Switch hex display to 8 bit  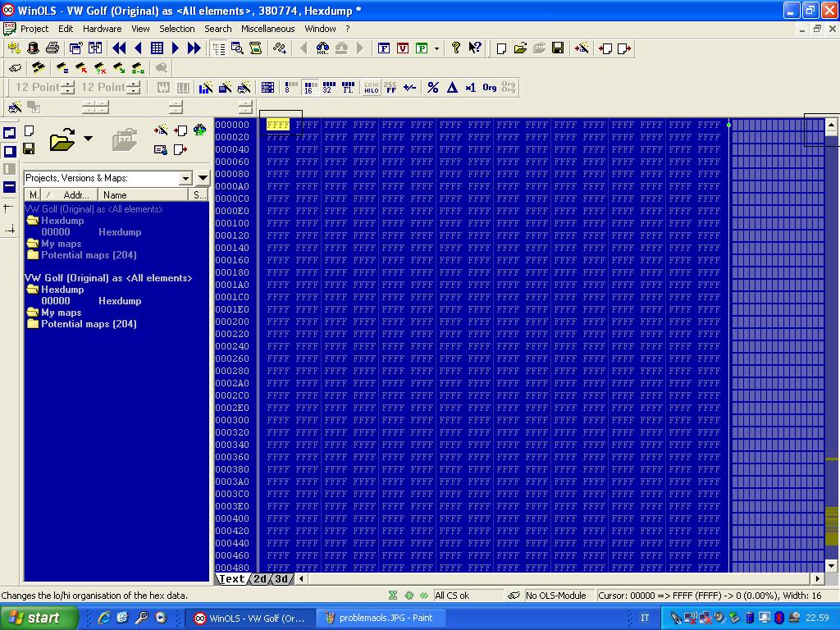(291, 87)
